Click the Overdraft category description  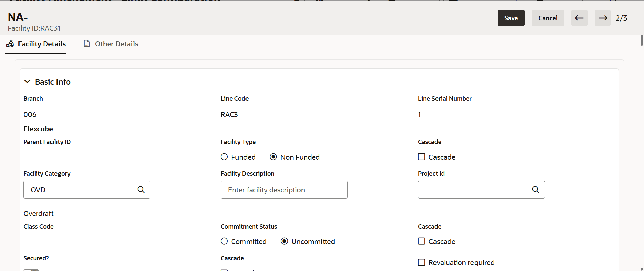[x=39, y=214]
